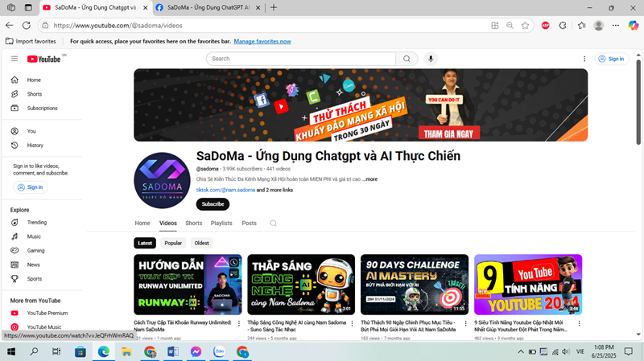The image size is (644, 361).
Task: Click the sidebar Sign in button
Action: point(31,187)
